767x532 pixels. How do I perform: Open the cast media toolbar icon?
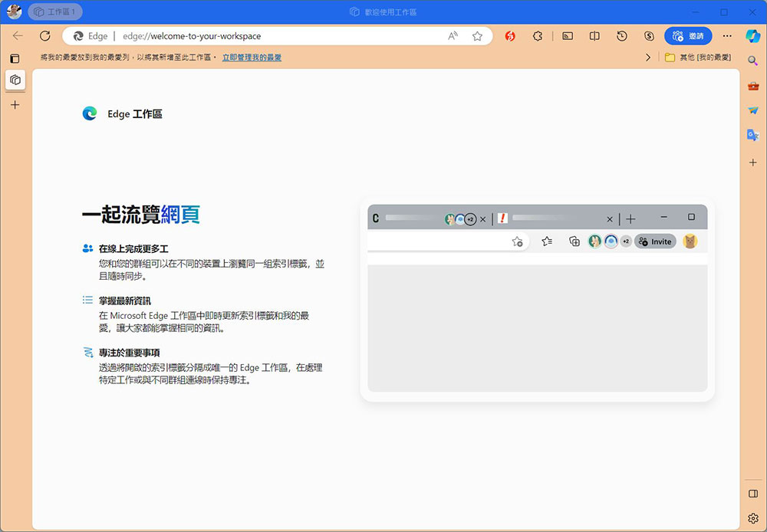point(568,36)
